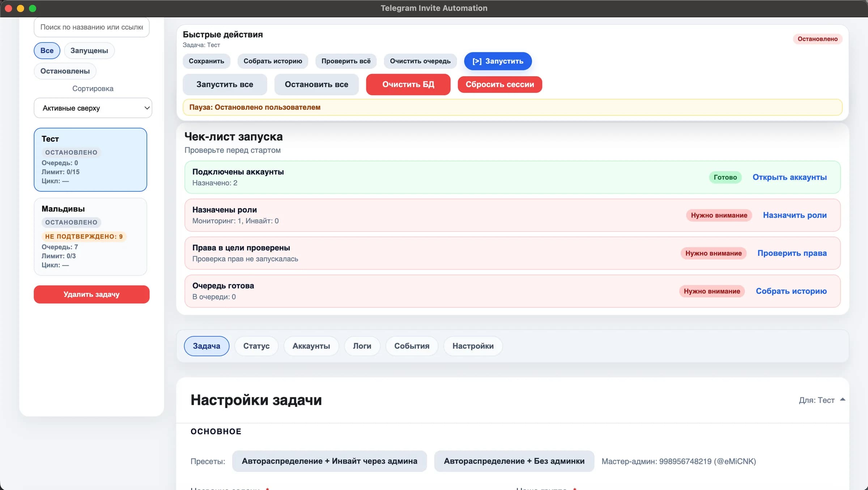
Task: Switch to the 'Настройки' tab
Action: 473,346
